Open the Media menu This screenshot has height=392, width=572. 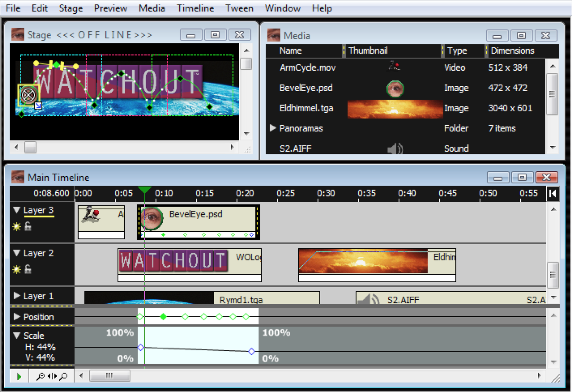click(x=152, y=8)
